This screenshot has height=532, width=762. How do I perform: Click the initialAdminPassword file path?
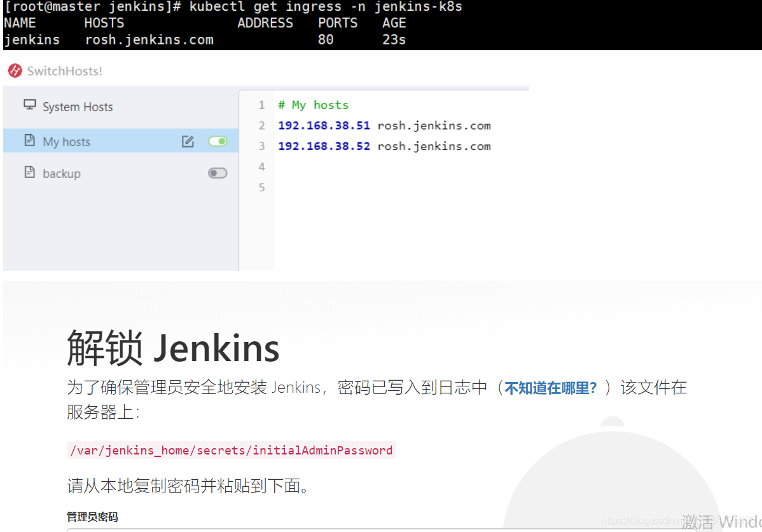point(232,451)
